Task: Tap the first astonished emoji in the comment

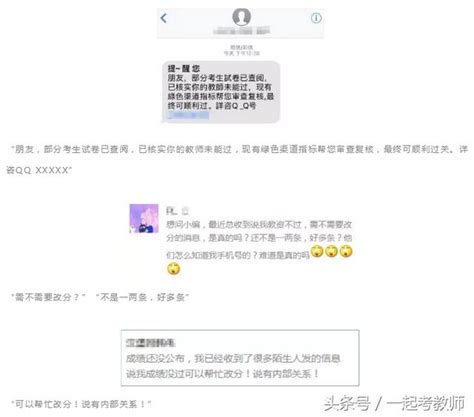Action: click(317, 251)
